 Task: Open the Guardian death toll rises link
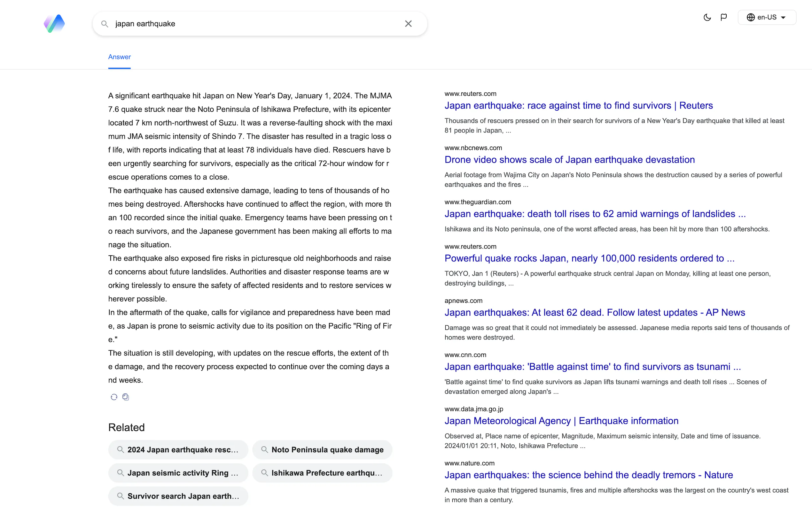595,214
